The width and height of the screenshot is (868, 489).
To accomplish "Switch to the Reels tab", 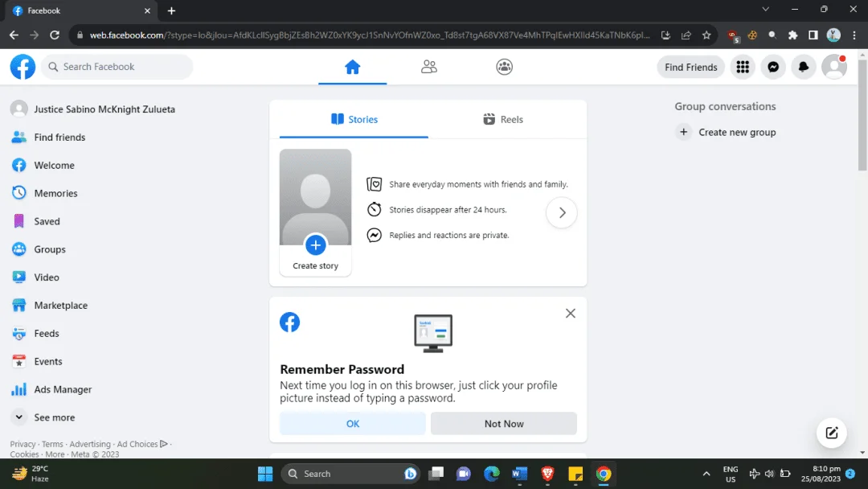I will click(502, 120).
